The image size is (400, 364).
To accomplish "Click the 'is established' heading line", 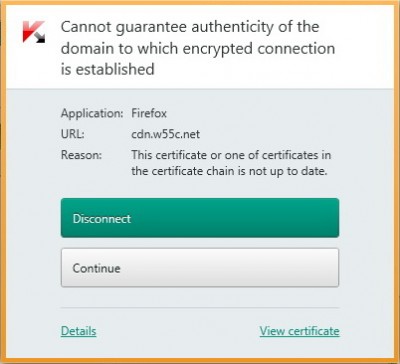I will click(x=107, y=69).
